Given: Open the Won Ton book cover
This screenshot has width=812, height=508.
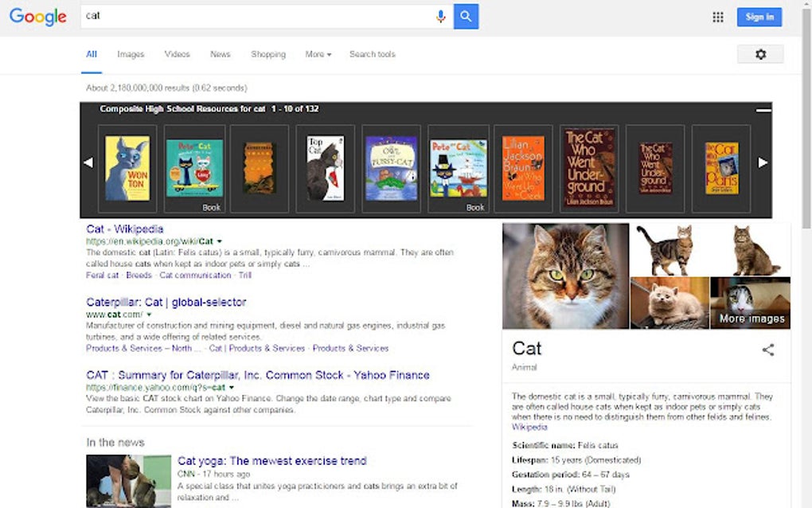Looking at the screenshot, I should pyautogui.click(x=127, y=168).
